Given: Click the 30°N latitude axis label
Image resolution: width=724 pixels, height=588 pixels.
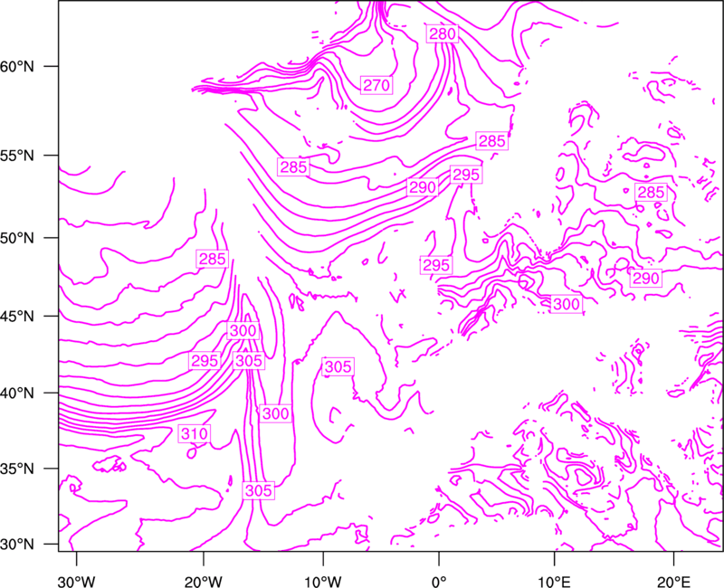Looking at the screenshot, I should [x=17, y=545].
